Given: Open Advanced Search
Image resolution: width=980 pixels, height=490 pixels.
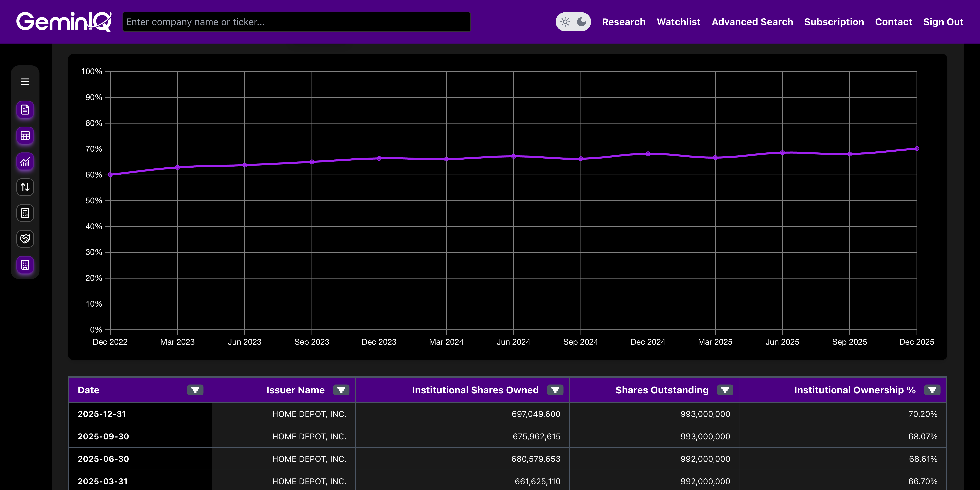Looking at the screenshot, I should [752, 22].
